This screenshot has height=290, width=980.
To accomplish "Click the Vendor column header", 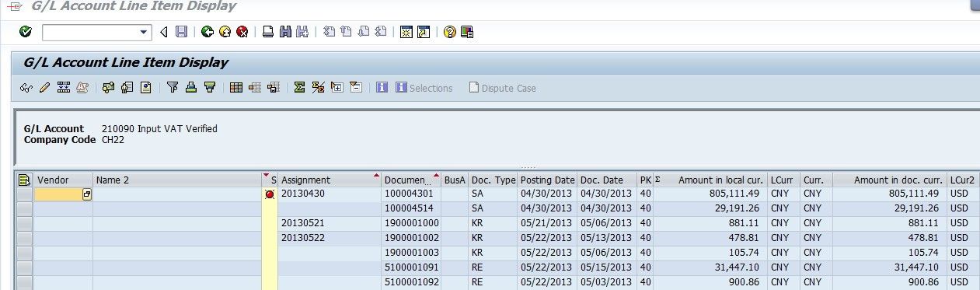I will point(64,180).
